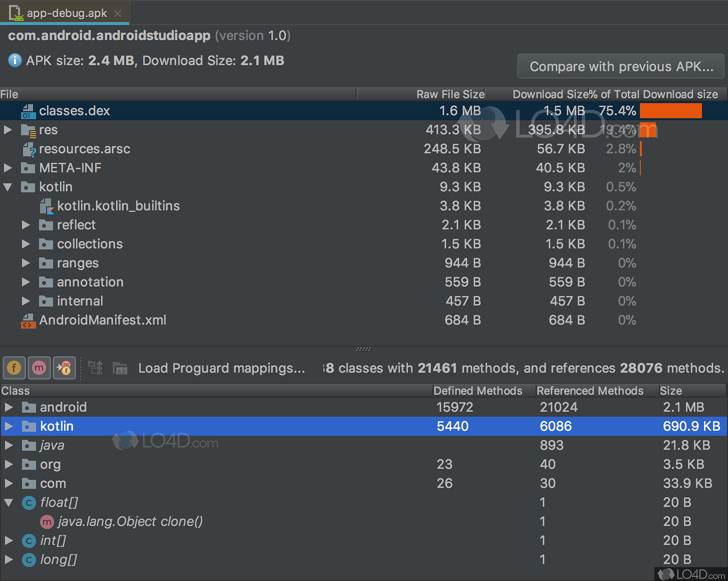Click the AndroidManifest.xml file icon
This screenshot has width=728, height=581.
pyautogui.click(x=28, y=320)
